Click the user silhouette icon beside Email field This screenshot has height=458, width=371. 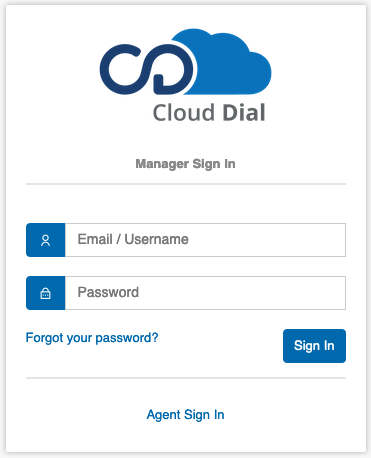coord(45,240)
